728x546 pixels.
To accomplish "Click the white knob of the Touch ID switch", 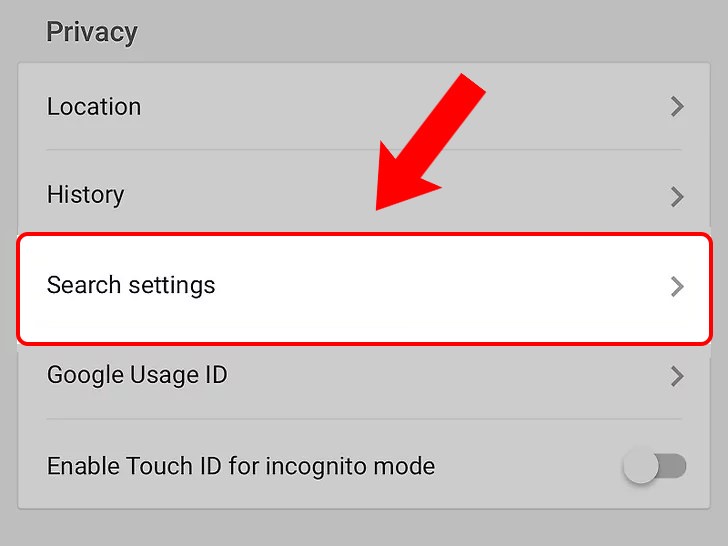I will [641, 466].
